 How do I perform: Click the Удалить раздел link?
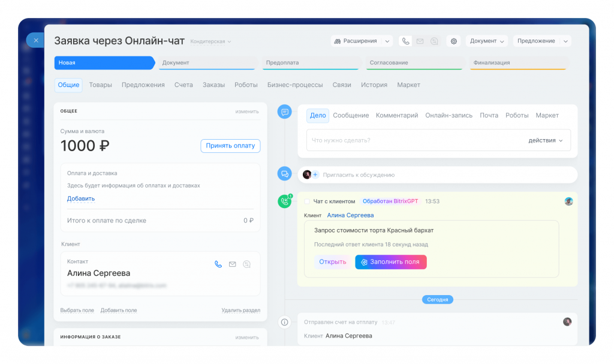click(x=241, y=310)
